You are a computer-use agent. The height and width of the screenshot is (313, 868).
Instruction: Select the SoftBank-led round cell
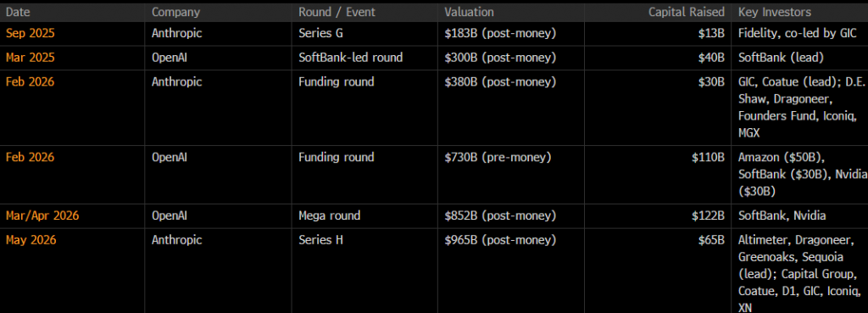350,58
